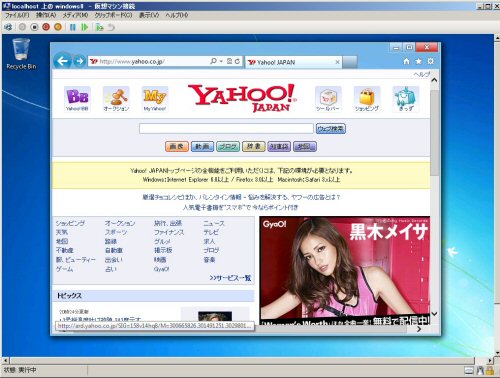
Task: Click the ツールバー toolbar icon
Action: (328, 99)
